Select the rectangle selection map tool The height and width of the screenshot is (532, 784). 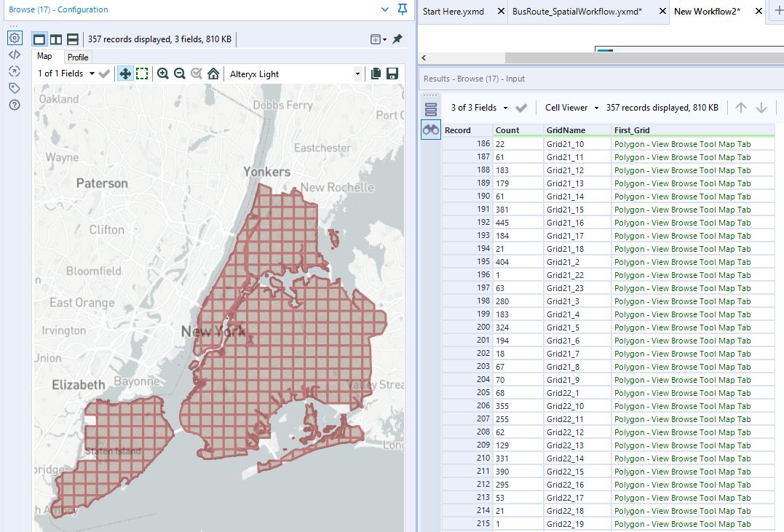tap(142, 74)
